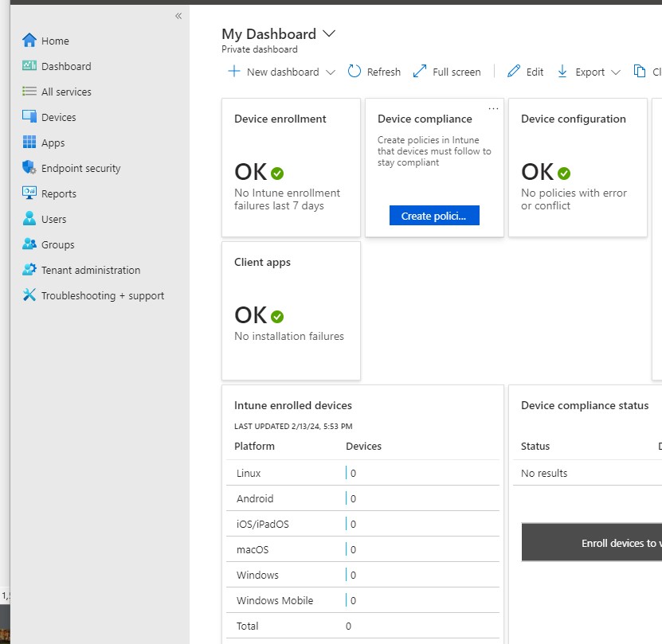Open the Reports section
Image resolution: width=662 pixels, height=644 pixels.
pyautogui.click(x=60, y=193)
